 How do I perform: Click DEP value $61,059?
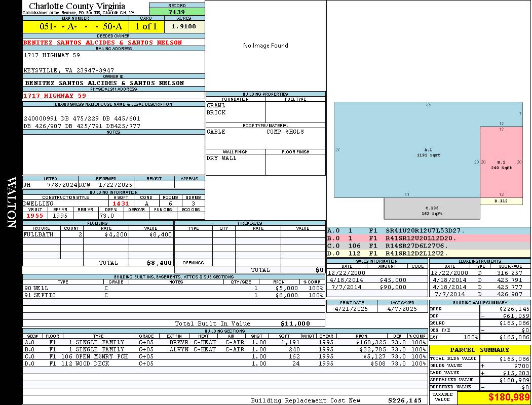point(516,316)
